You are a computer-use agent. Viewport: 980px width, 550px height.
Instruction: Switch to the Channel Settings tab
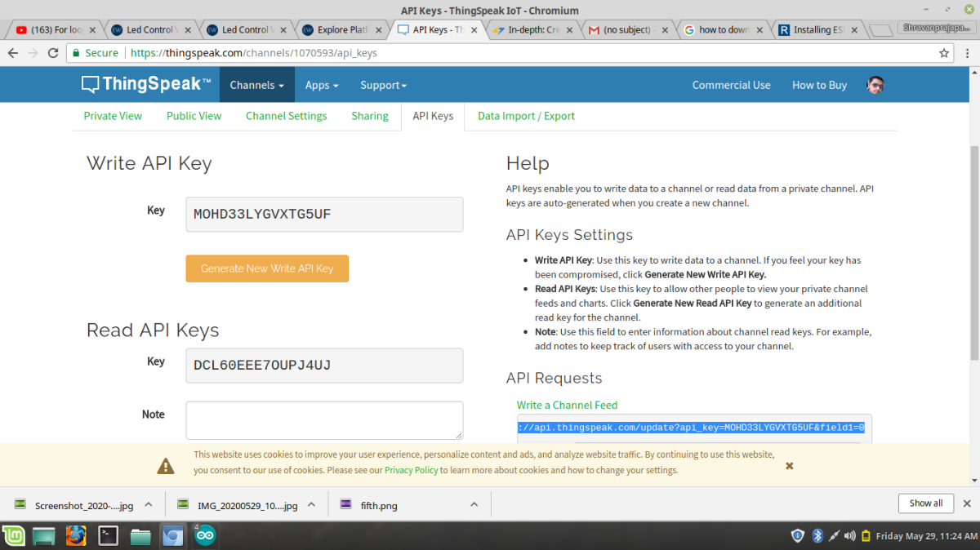[x=286, y=116]
